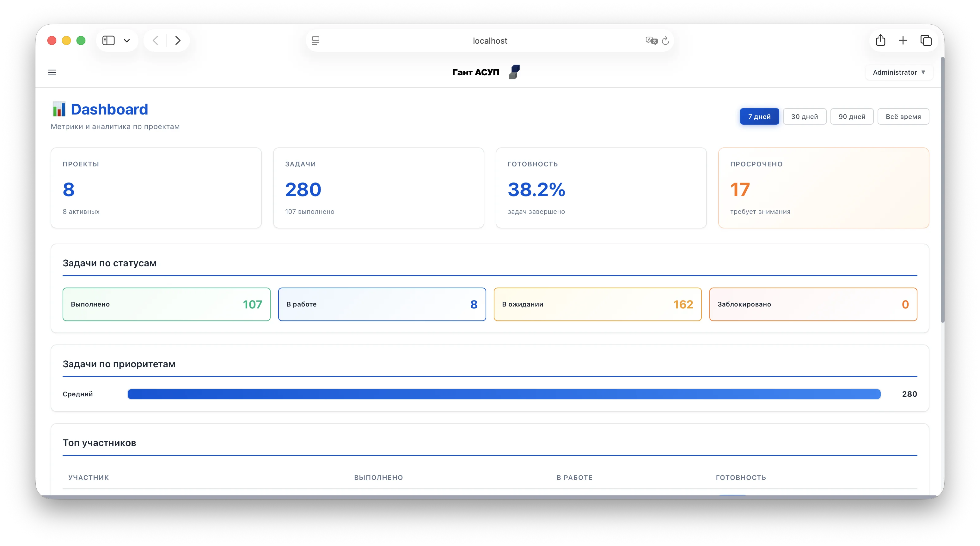Screen dimensions: 980x546
Task: Click the Средний priority progress bar
Action: pyautogui.click(x=504, y=394)
